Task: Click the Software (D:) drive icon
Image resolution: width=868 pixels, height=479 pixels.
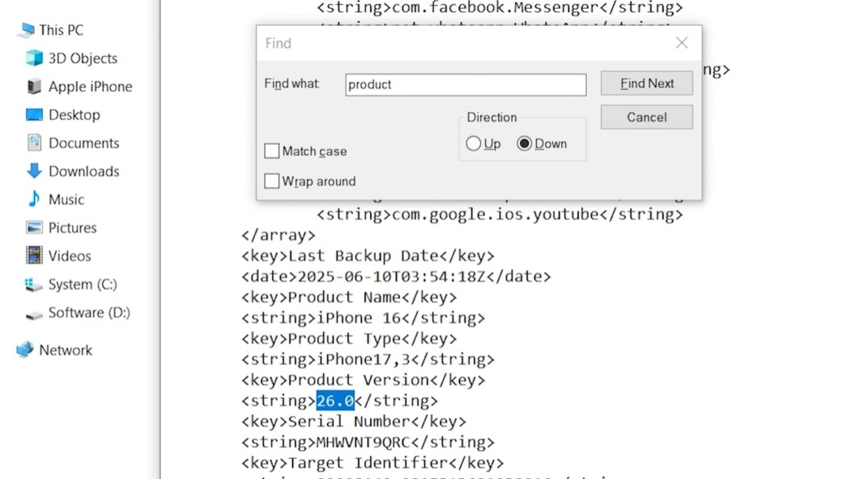Action: click(x=34, y=315)
